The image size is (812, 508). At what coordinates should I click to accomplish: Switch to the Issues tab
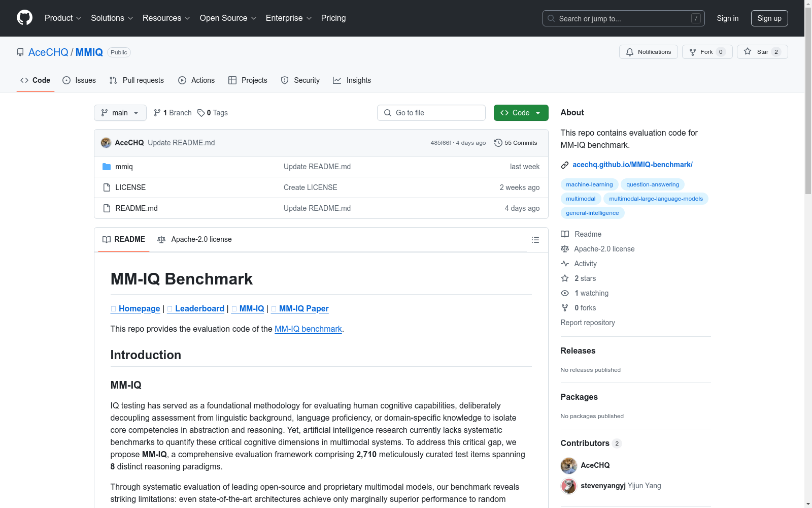tap(79, 80)
